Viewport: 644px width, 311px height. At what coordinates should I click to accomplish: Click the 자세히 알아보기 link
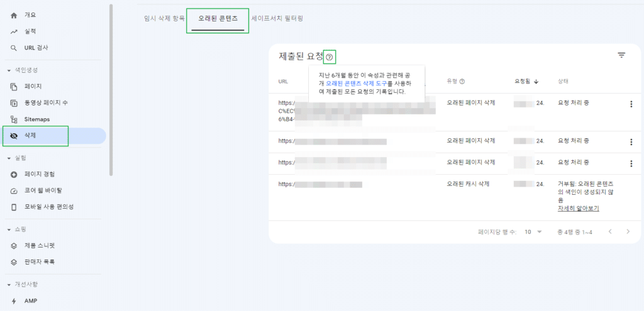(x=579, y=209)
